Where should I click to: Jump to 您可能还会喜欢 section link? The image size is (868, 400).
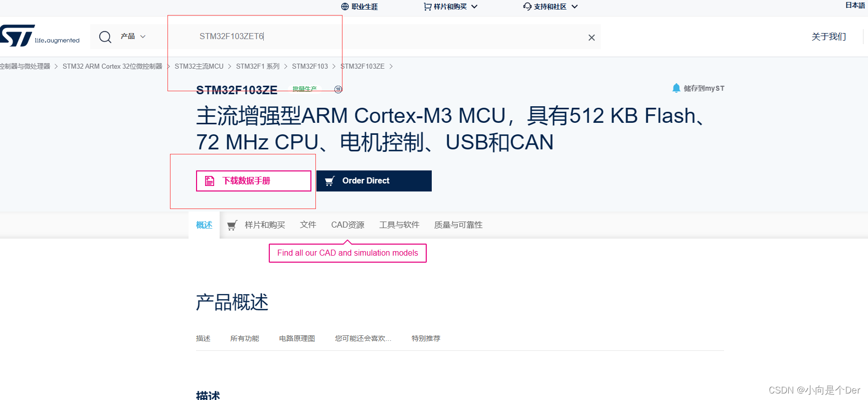[363, 339]
